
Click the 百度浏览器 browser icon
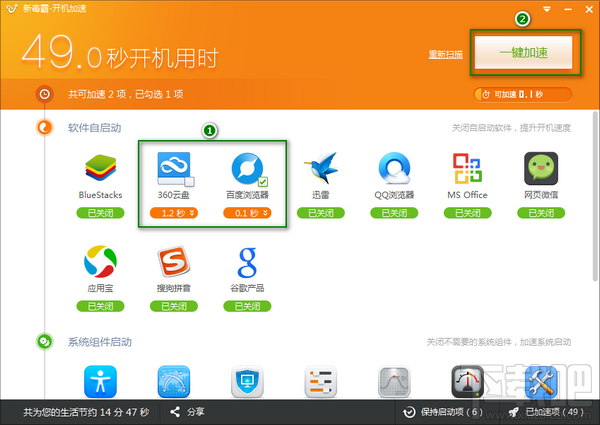click(x=248, y=168)
